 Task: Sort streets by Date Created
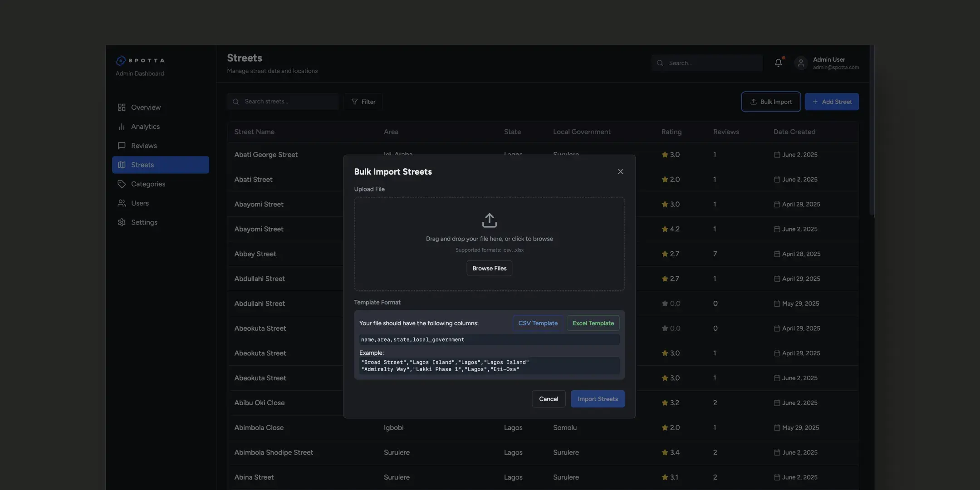tap(794, 132)
